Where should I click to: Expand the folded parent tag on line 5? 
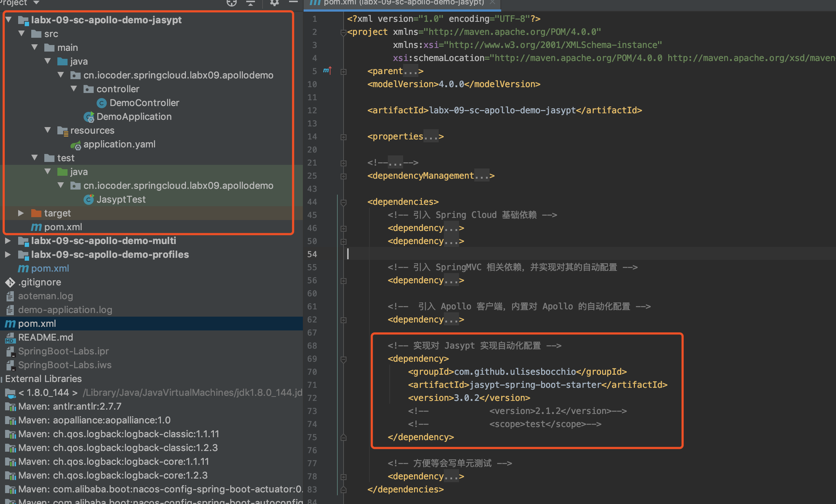coord(344,72)
